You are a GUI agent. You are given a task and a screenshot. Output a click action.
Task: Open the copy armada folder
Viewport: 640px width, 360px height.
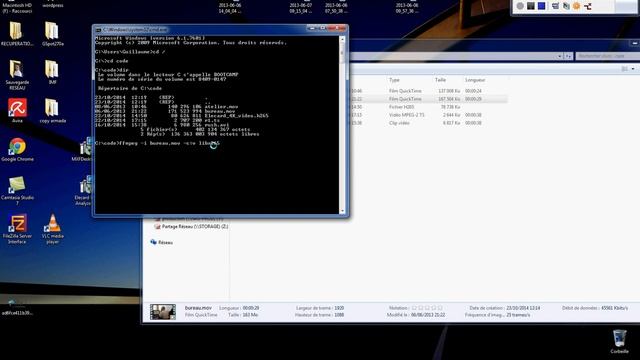[x=53, y=110]
